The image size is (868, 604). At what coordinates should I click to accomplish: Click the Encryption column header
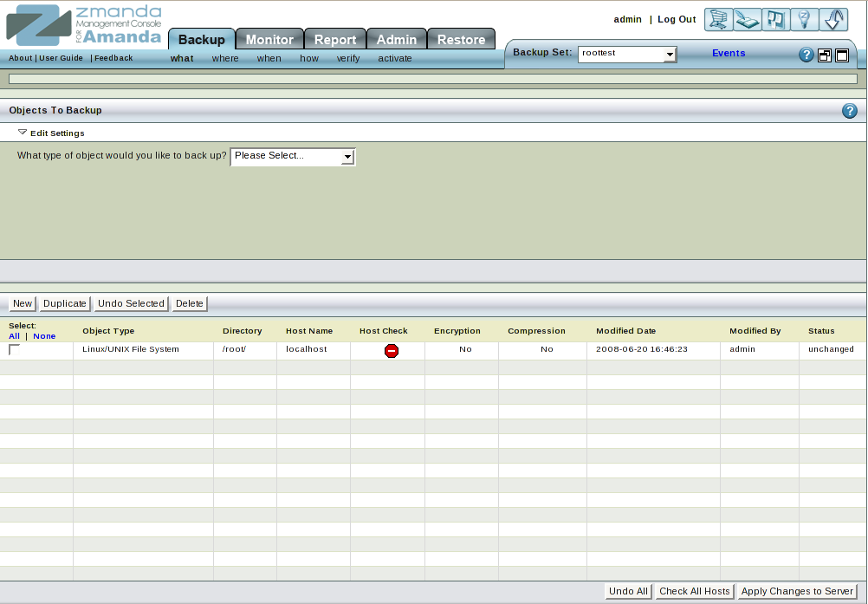[x=457, y=331]
